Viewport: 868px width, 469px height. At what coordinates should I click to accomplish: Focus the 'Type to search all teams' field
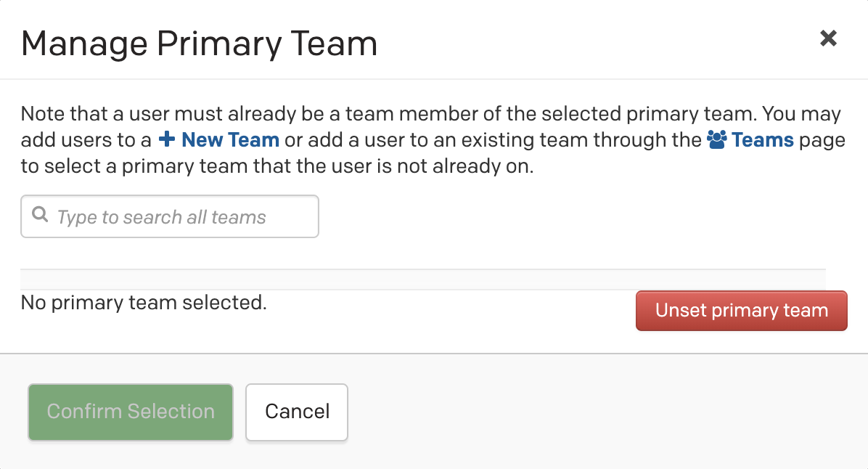point(181,216)
